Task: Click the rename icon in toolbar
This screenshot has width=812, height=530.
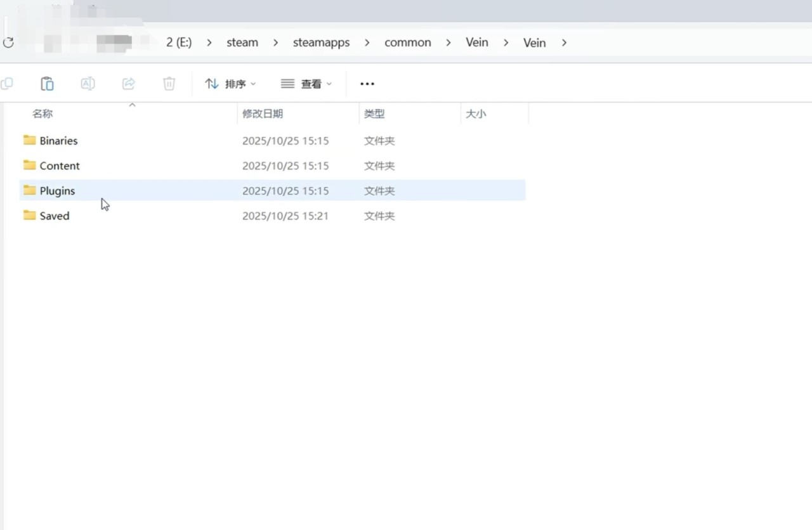Action: coord(88,84)
